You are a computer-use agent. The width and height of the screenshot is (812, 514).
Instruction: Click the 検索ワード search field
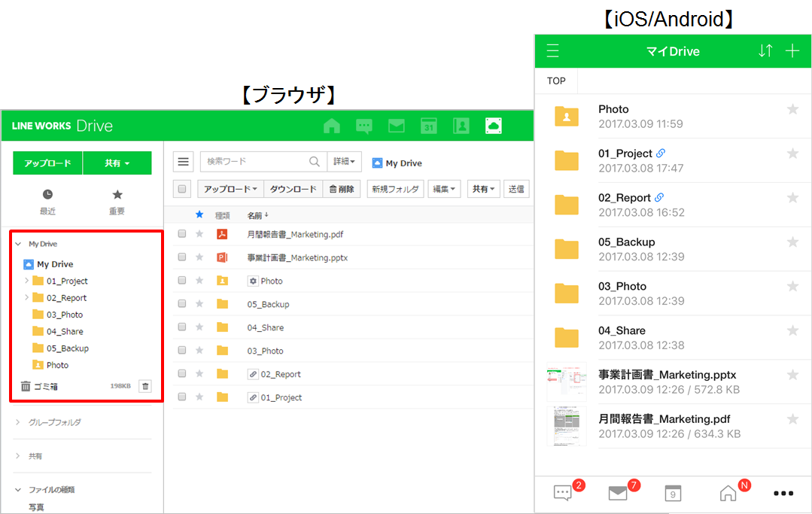[x=256, y=161]
